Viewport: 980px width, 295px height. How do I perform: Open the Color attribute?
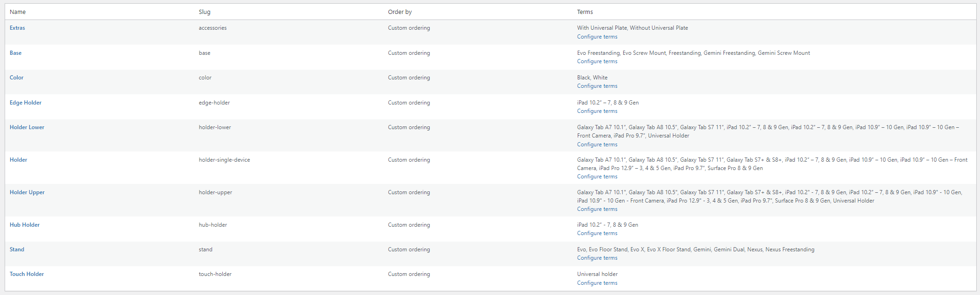tap(16, 78)
